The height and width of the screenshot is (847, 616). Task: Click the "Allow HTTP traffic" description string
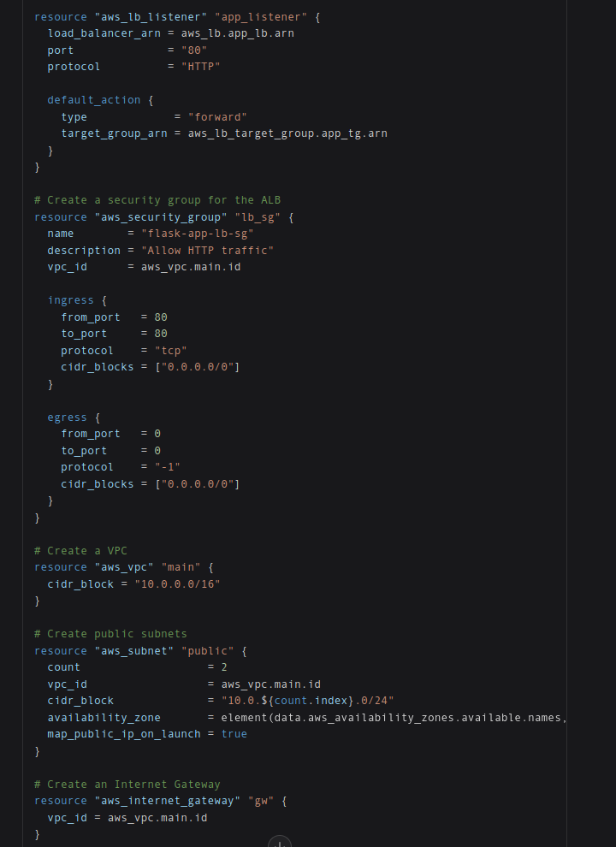click(x=208, y=250)
